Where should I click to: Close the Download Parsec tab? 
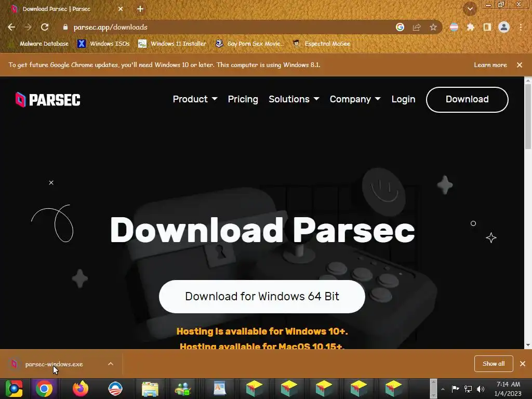pyautogui.click(x=121, y=9)
